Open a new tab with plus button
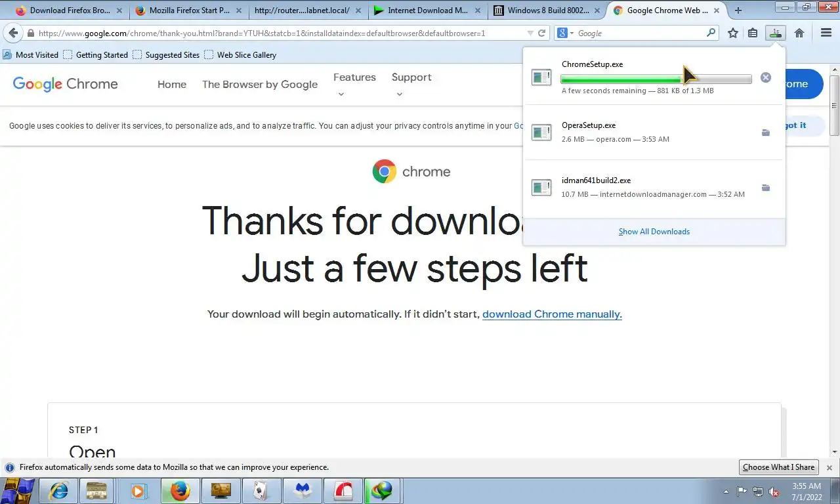Image resolution: width=840 pixels, height=504 pixels. tap(738, 10)
